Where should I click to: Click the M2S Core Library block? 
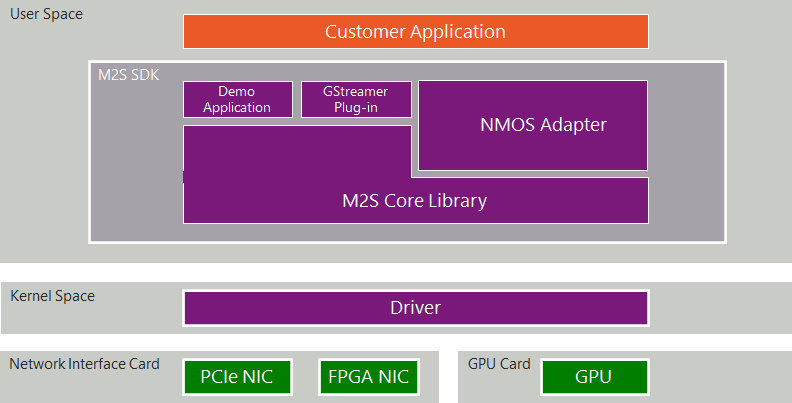coord(415,201)
